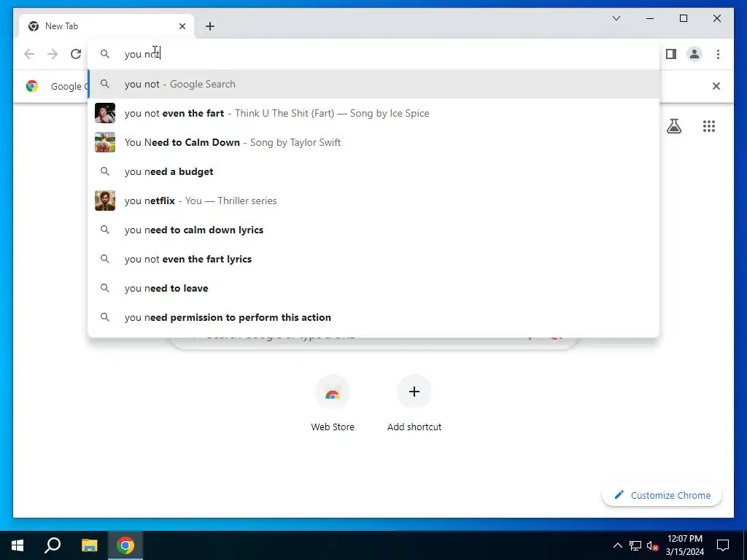Image resolution: width=747 pixels, height=560 pixels.
Task: Open the notification center icon
Action: pyautogui.click(x=723, y=545)
